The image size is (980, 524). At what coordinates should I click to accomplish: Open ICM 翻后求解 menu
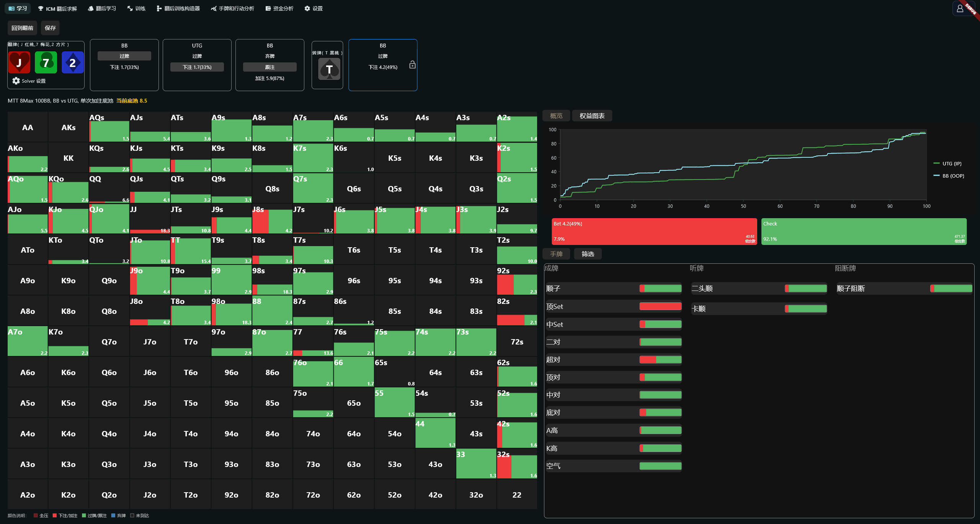click(57, 8)
